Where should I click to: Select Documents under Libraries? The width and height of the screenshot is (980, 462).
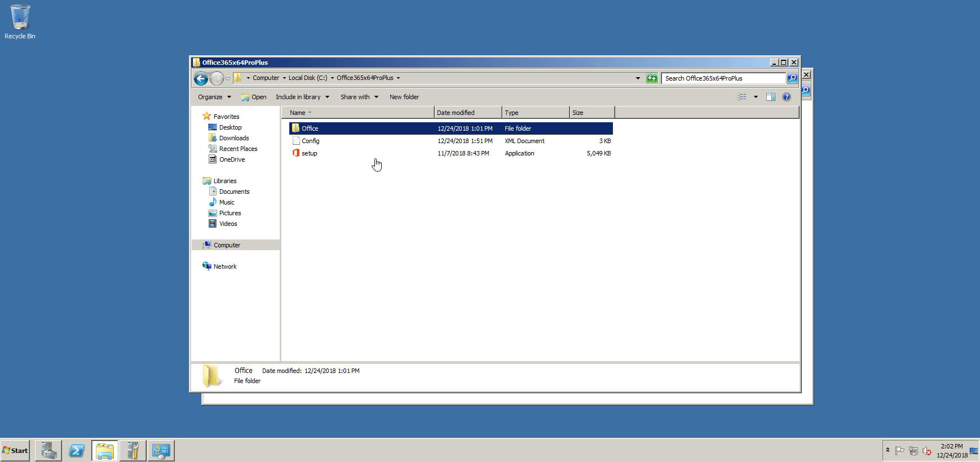234,192
